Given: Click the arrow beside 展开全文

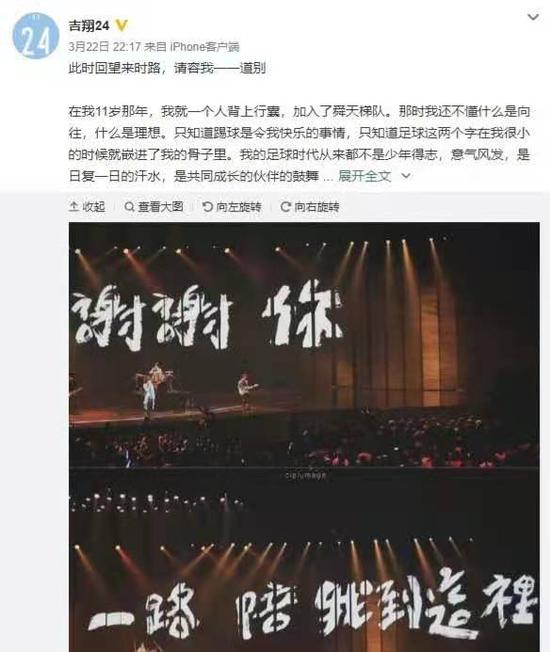Looking at the screenshot, I should pos(406,176).
